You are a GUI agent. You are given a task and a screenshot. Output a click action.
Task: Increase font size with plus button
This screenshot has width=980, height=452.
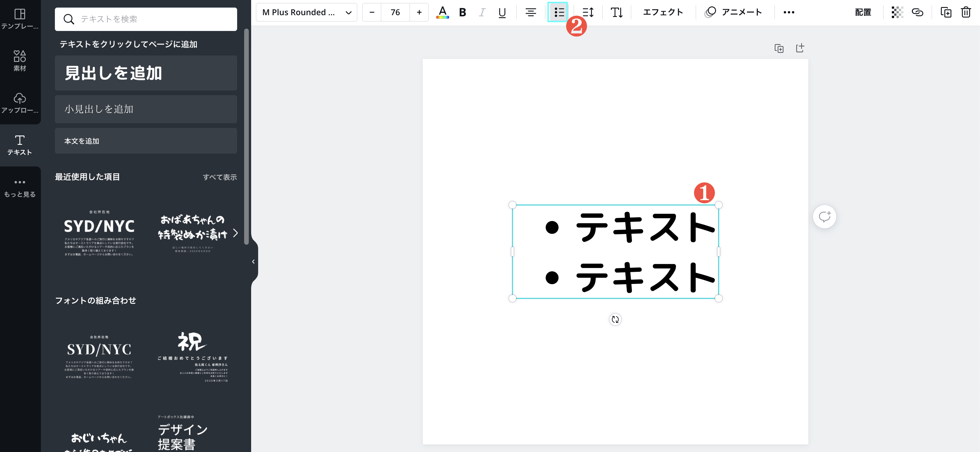pyautogui.click(x=419, y=12)
